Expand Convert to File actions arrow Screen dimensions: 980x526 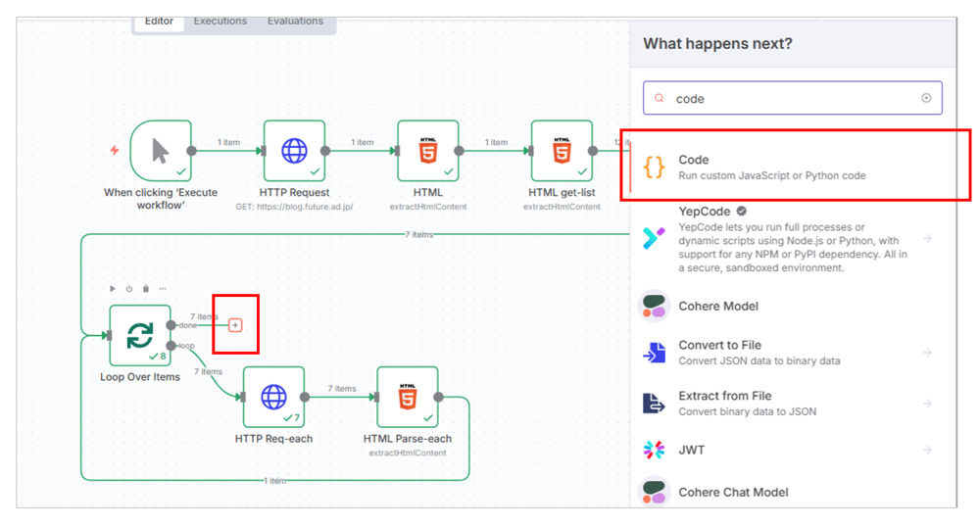pos(927,353)
